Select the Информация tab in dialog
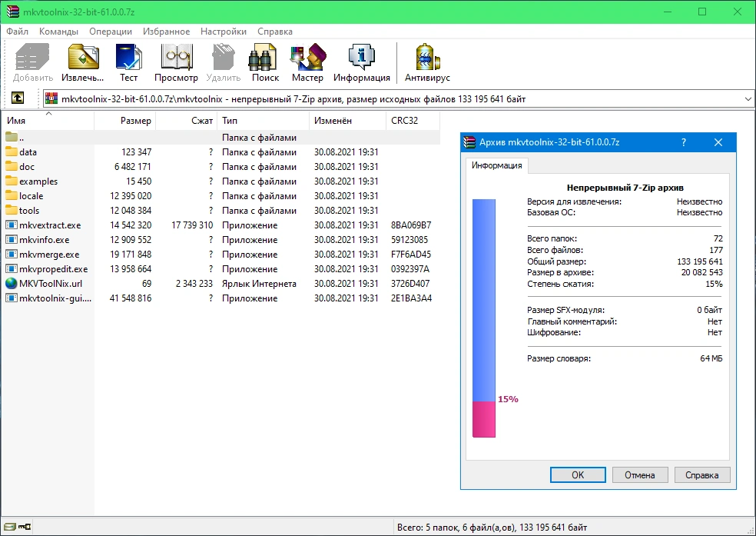The image size is (756, 536). (496, 165)
